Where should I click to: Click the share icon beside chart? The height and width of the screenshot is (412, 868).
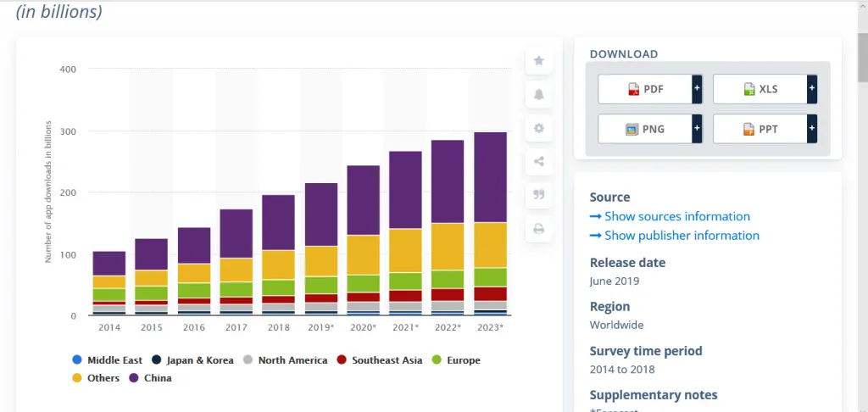click(x=538, y=162)
